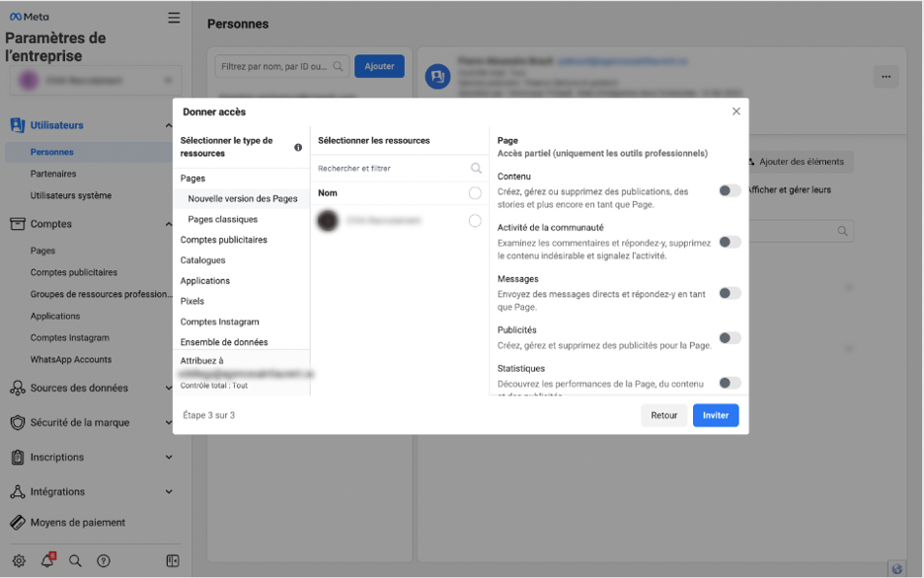Select Applications resource type in dialog
924x578 pixels.
(205, 281)
